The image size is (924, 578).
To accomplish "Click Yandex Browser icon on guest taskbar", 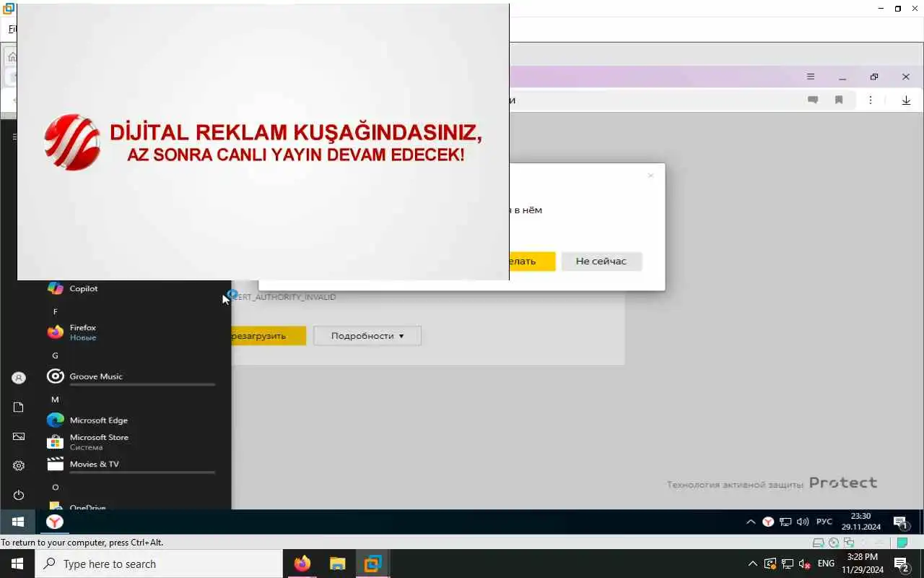I will [x=55, y=522].
